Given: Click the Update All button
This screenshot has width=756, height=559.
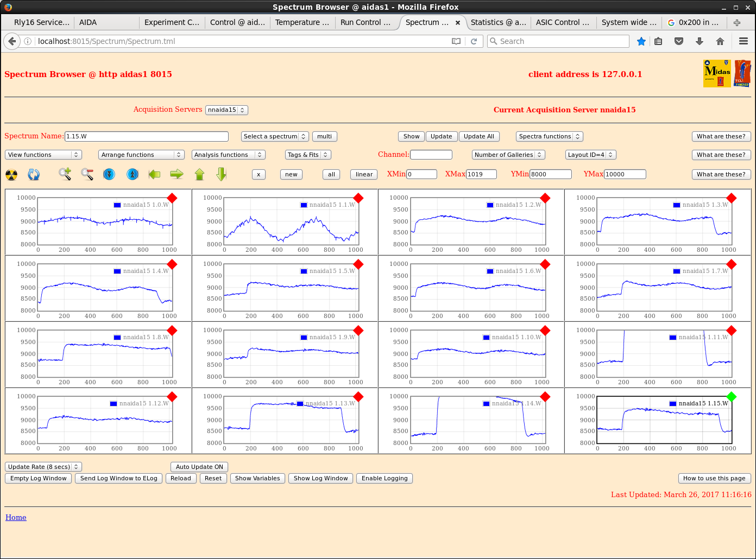Looking at the screenshot, I should click(479, 136).
